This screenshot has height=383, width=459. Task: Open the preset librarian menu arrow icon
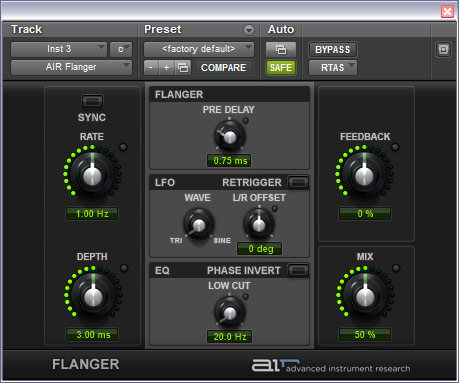pyautogui.click(x=249, y=30)
